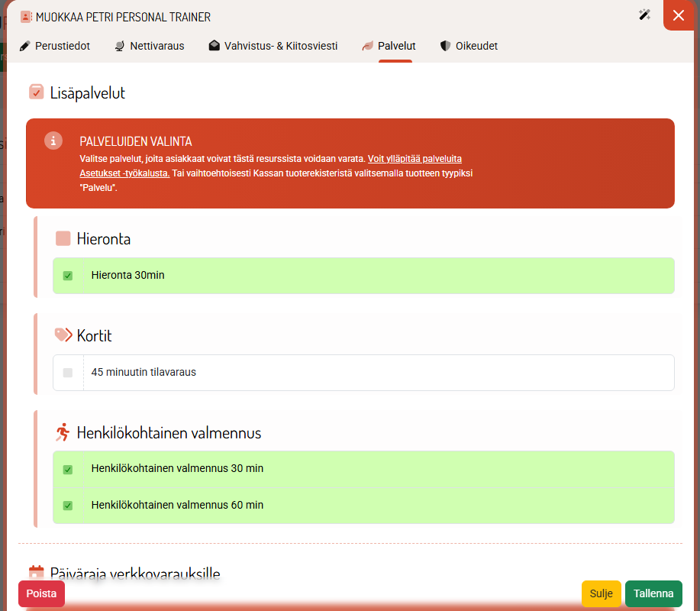Click the Lisäpalvelut checkmark icon
This screenshot has height=611, width=700.
[x=36, y=92]
